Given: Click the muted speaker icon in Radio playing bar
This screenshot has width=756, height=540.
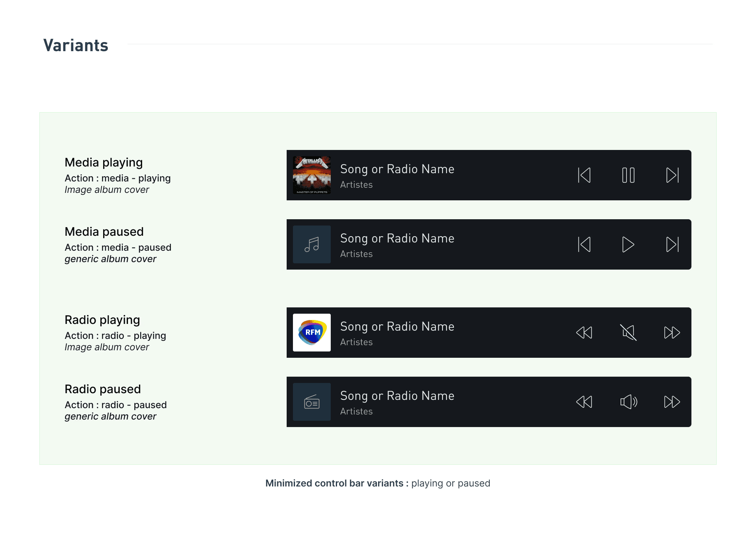Looking at the screenshot, I should coord(628,333).
